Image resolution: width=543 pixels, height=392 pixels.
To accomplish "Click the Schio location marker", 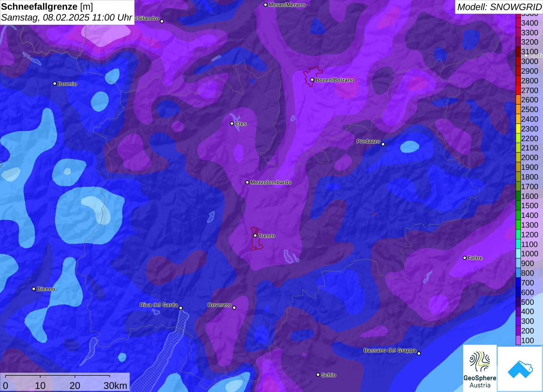I will coord(318,375).
